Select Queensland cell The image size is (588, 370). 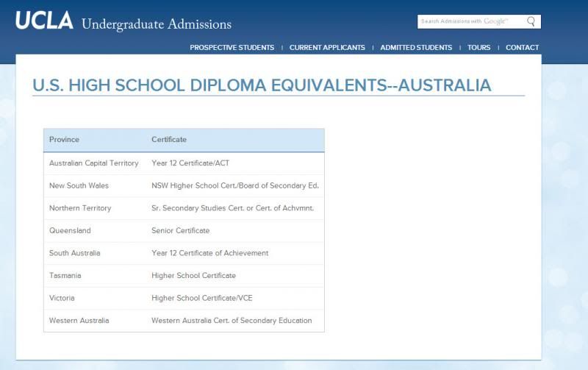coord(70,231)
